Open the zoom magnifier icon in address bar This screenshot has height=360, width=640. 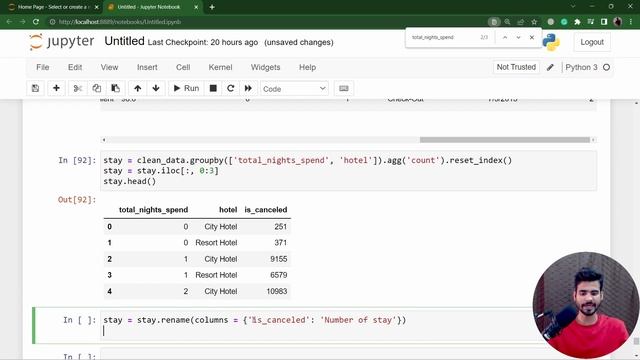pos(507,22)
